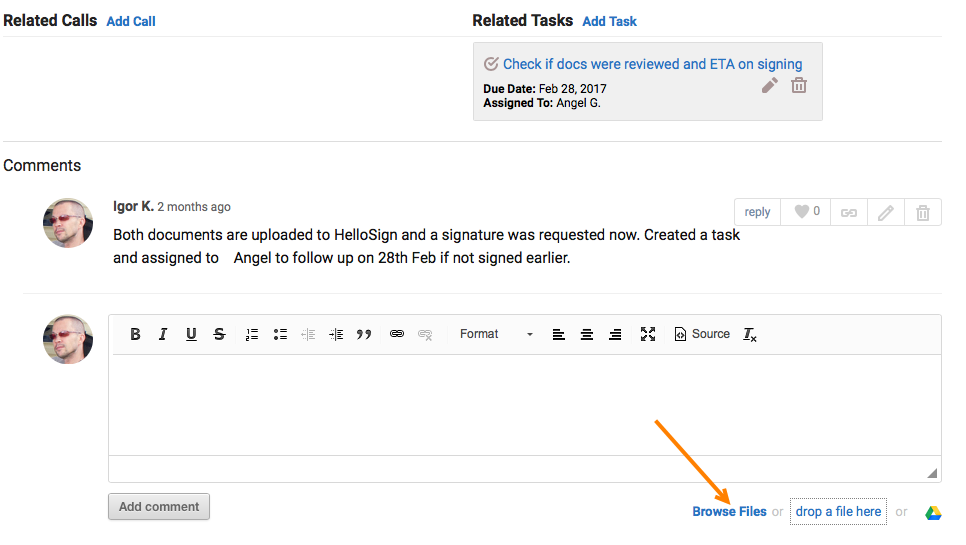
Task: Click the 'Related Calls' heading
Action: [x=50, y=20]
